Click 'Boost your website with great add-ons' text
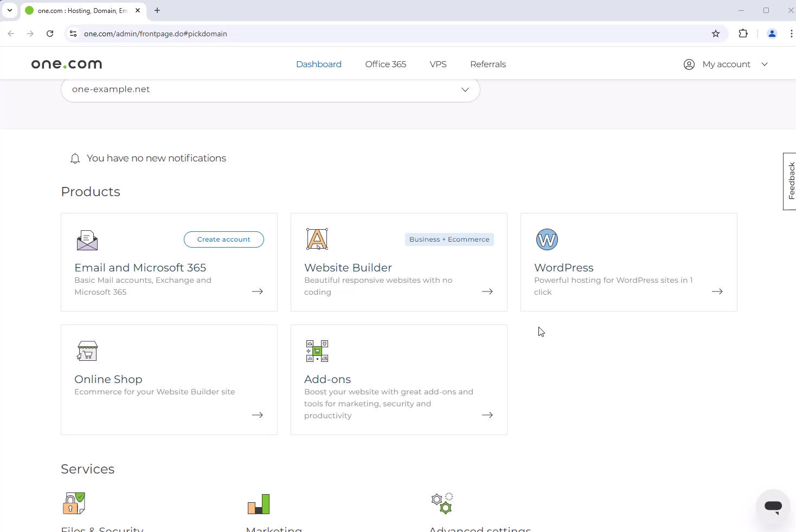The image size is (796, 532). 389,404
